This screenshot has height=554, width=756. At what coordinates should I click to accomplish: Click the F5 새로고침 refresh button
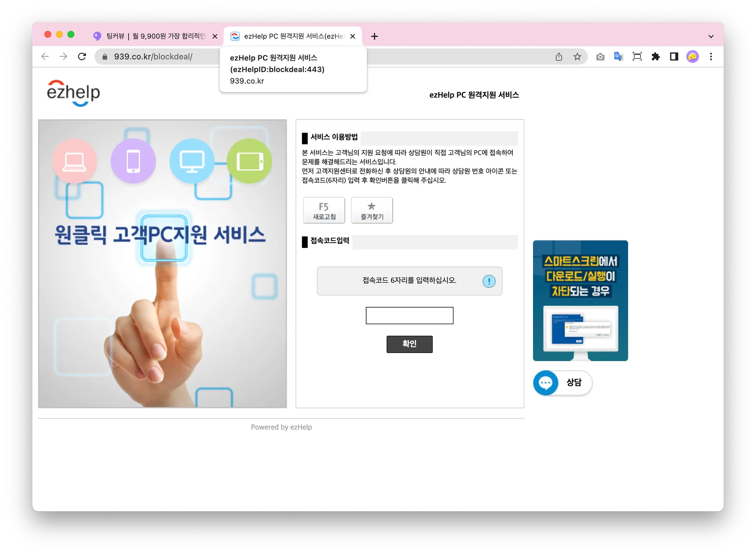324,210
